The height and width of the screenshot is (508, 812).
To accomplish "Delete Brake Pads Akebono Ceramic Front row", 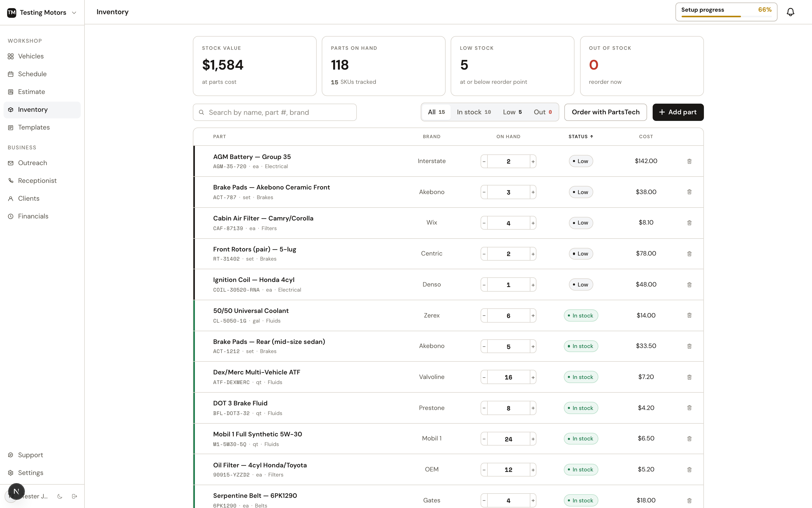I will [x=689, y=192].
